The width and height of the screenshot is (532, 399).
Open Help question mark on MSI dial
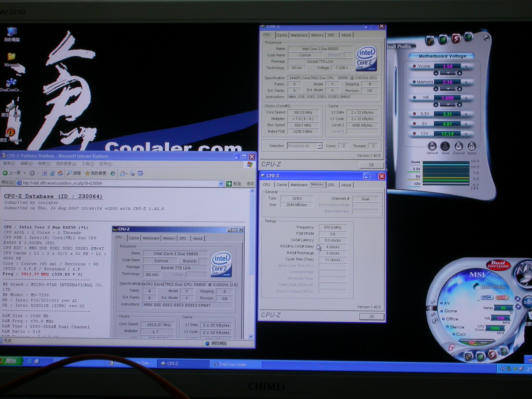[436, 320]
